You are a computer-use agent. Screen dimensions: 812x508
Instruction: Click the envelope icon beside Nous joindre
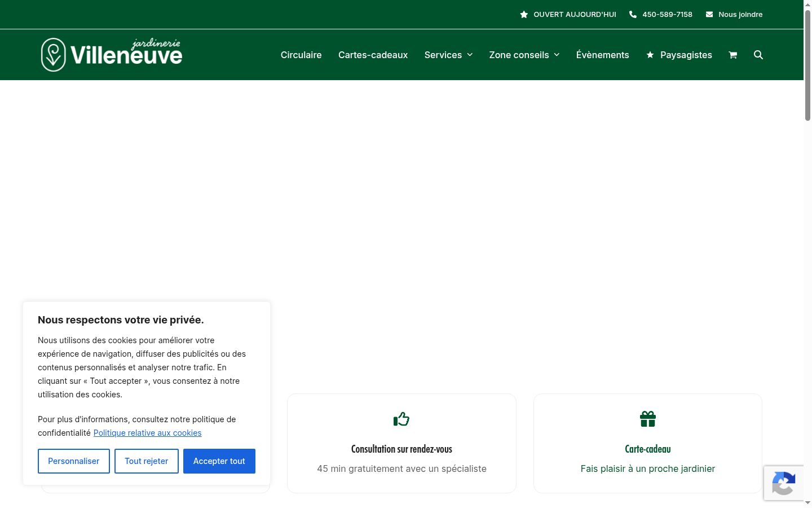pos(709,15)
